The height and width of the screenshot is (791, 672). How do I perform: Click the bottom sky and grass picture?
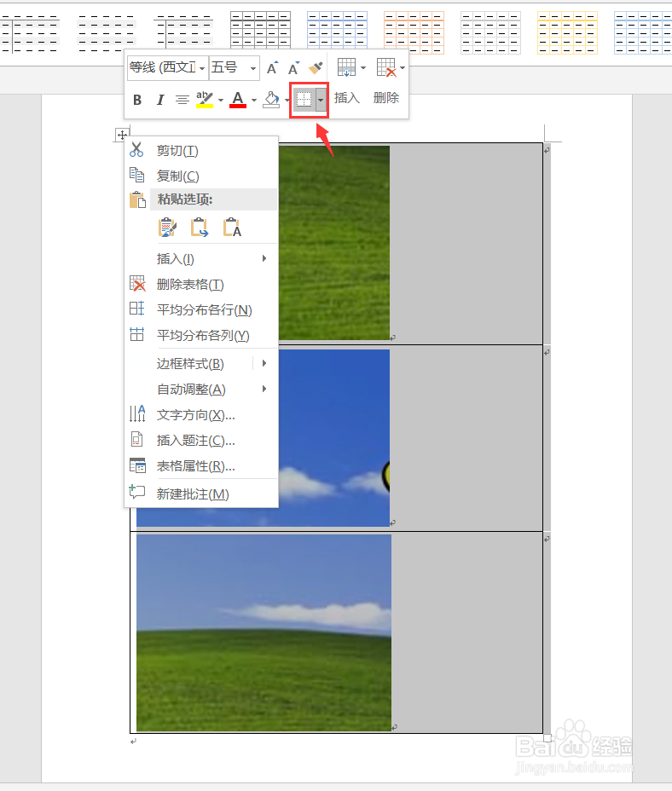(x=264, y=632)
